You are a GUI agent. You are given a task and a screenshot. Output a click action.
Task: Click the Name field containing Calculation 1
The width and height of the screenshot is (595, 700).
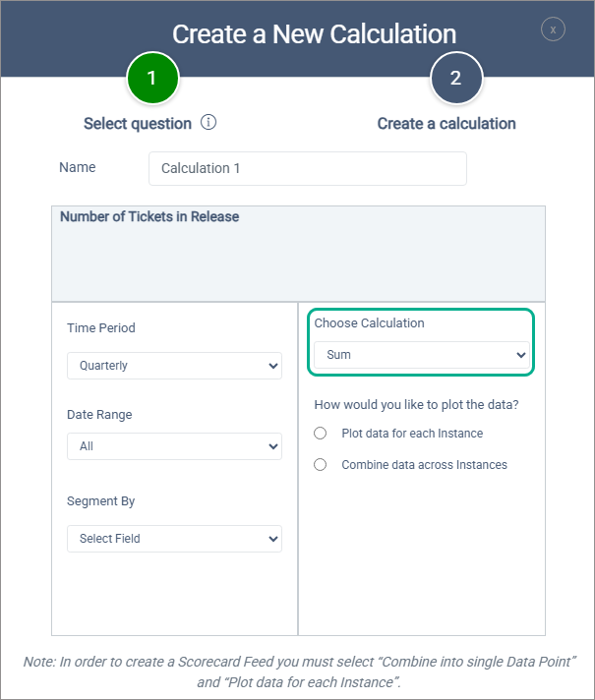coord(307,168)
